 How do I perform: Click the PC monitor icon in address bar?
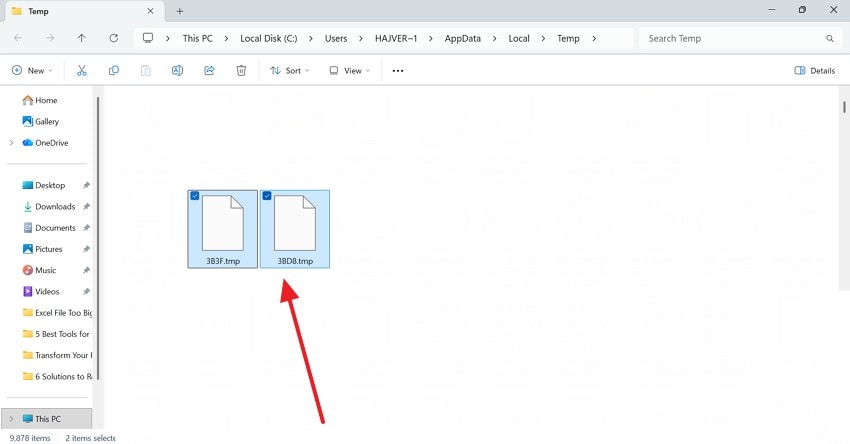pyautogui.click(x=147, y=38)
